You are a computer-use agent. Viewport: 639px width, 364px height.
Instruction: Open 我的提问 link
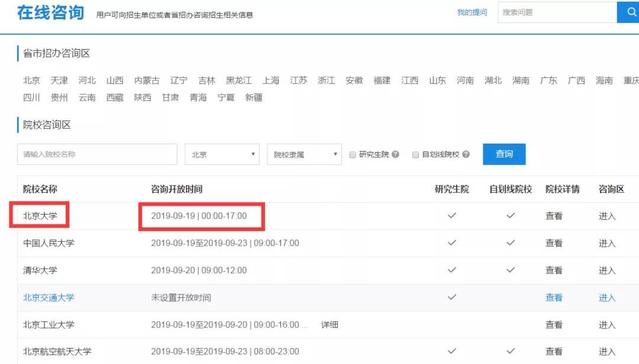coord(472,12)
